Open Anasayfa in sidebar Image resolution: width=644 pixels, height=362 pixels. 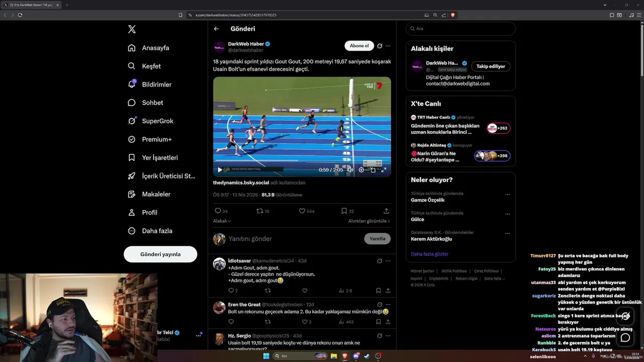click(148, 48)
